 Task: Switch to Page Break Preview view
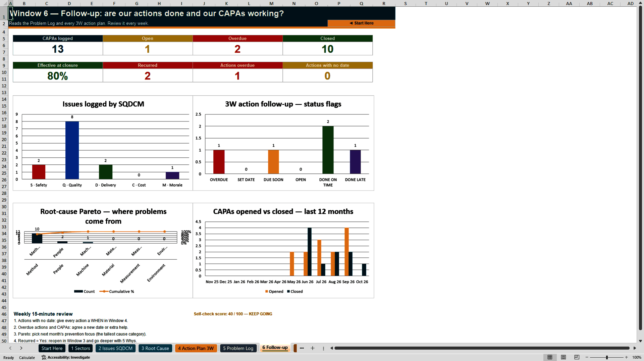coord(577,357)
